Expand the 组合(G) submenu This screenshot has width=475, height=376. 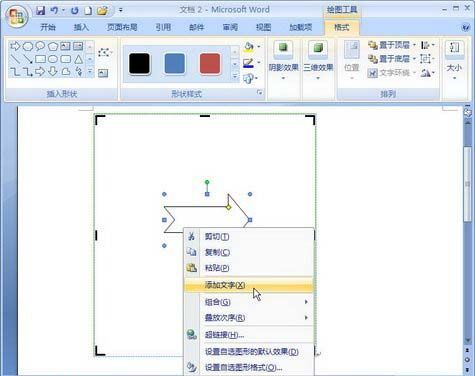[249, 302]
